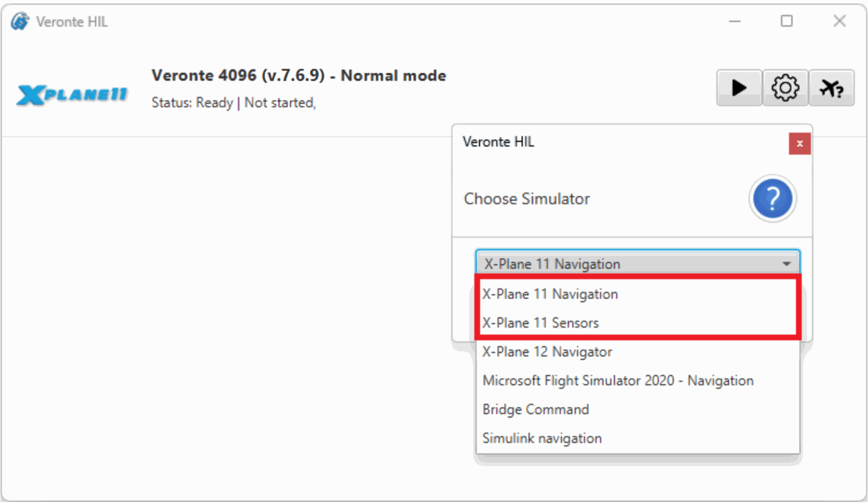
Task: Maximize the Veronte HIL window
Action: click(x=787, y=21)
